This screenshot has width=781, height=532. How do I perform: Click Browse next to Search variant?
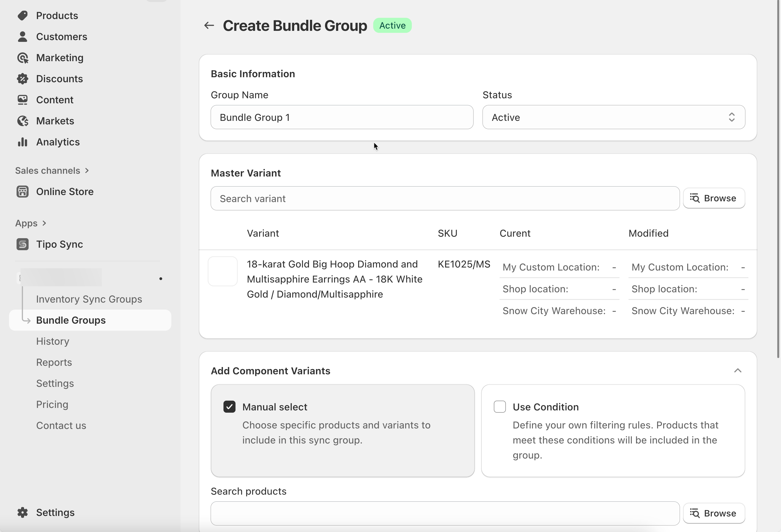[x=714, y=198]
